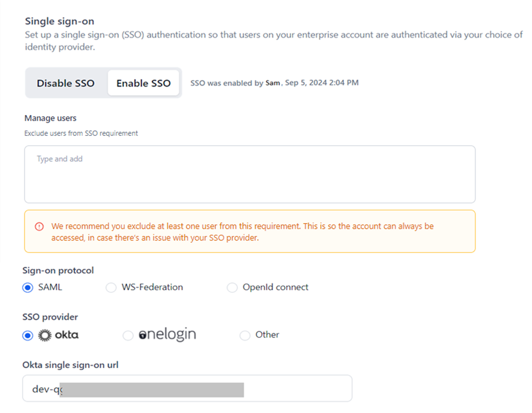
Task: Click the Okta single sign-on url field
Action: [x=187, y=388]
